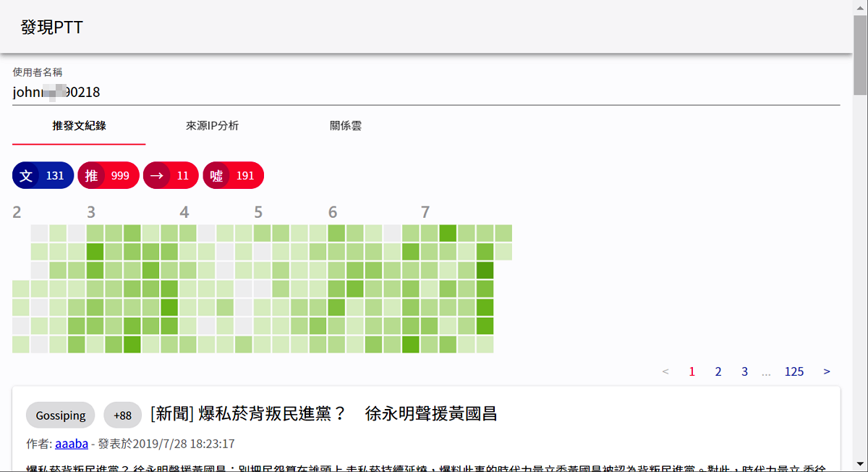Screen dimensions: 868x472
Task: Go to next page arrow
Action: pyautogui.click(x=827, y=371)
